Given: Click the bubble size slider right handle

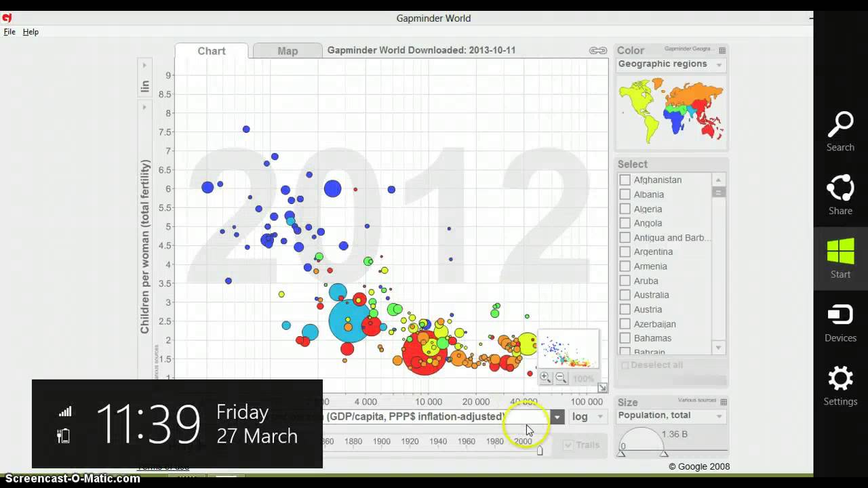Looking at the screenshot, I should click(x=664, y=453).
